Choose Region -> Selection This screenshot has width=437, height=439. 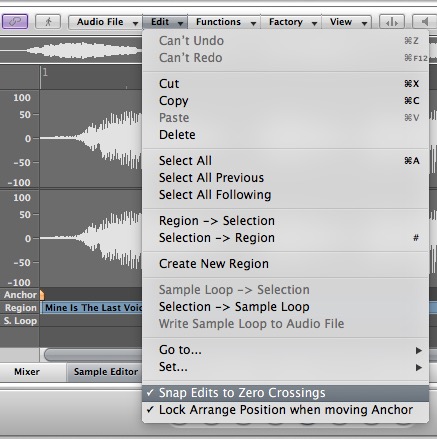tap(285, 221)
